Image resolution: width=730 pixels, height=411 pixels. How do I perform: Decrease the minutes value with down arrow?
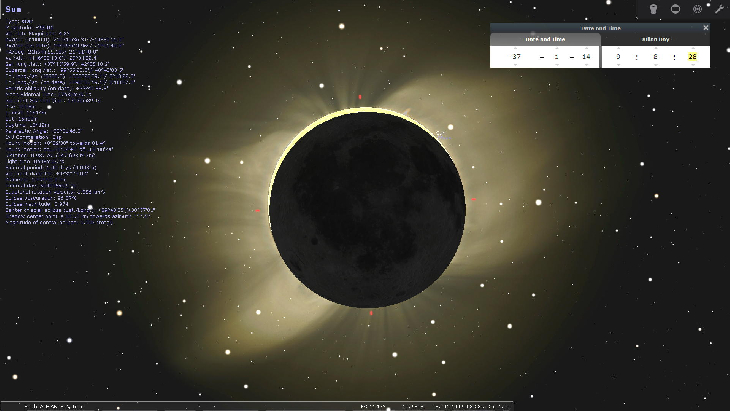(x=655, y=66)
